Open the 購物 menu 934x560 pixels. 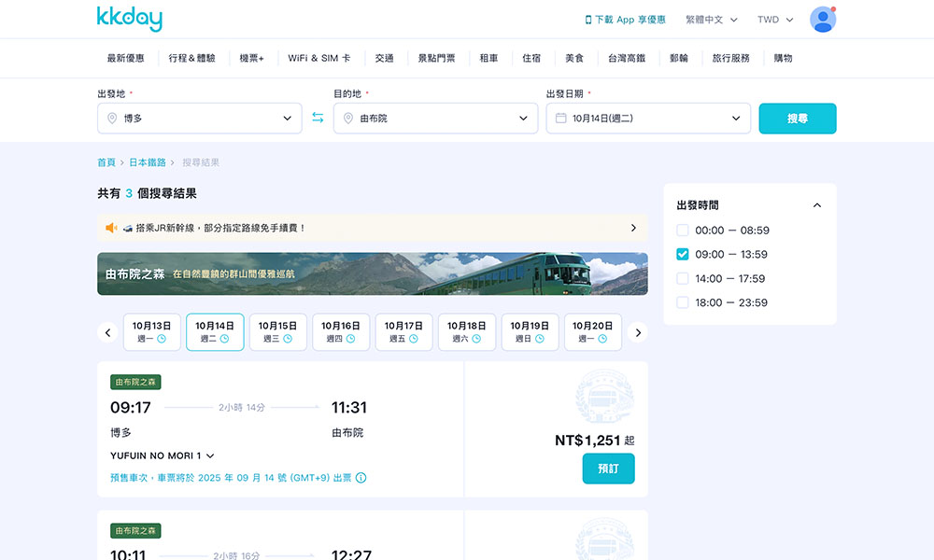click(784, 58)
